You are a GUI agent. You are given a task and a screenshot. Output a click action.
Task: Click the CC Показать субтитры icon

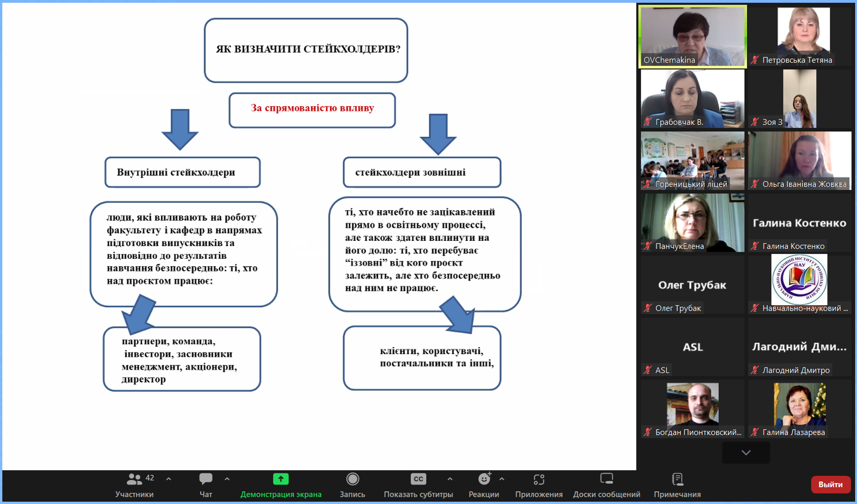[418, 479]
